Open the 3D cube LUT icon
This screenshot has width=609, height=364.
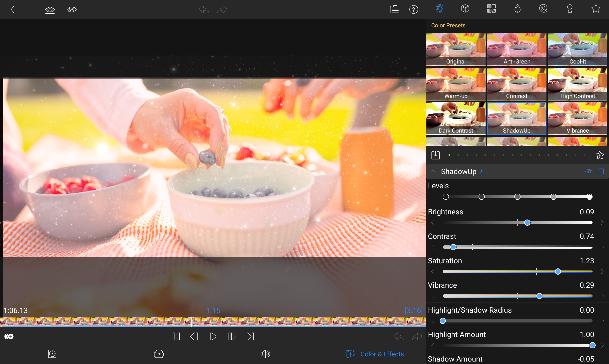465,9
